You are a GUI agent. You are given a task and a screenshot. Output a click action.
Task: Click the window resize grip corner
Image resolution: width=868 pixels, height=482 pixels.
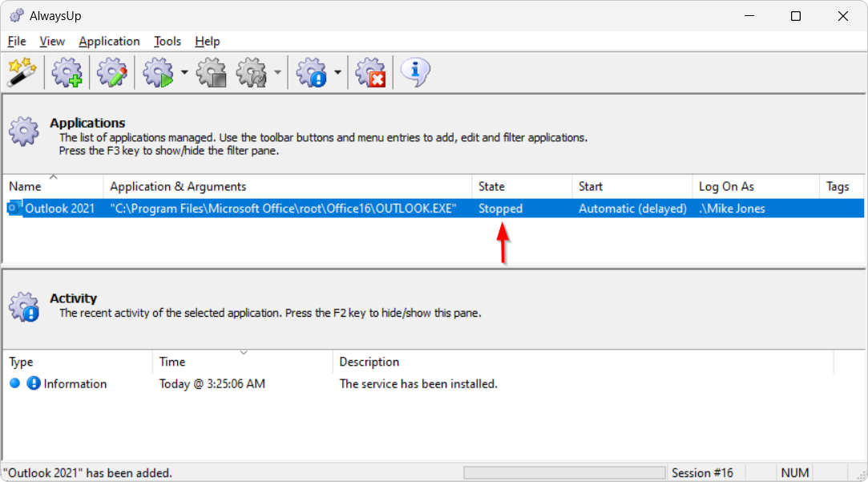(x=862, y=476)
